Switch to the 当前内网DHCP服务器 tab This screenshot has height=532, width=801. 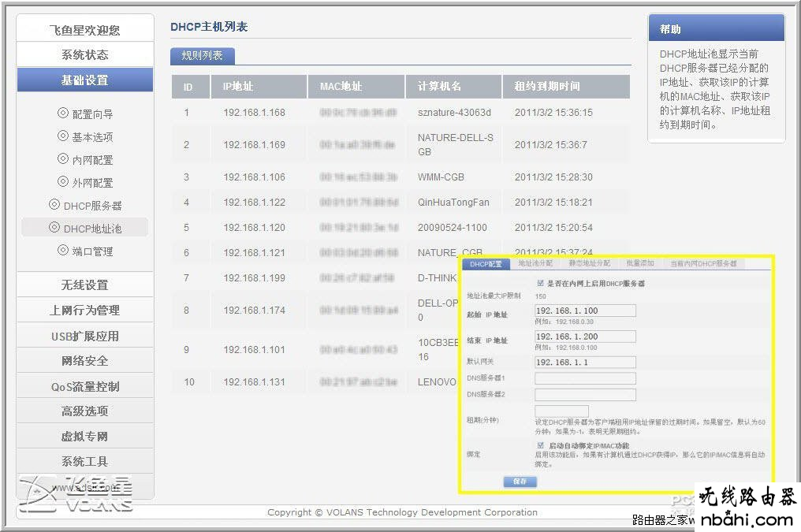tap(703, 263)
